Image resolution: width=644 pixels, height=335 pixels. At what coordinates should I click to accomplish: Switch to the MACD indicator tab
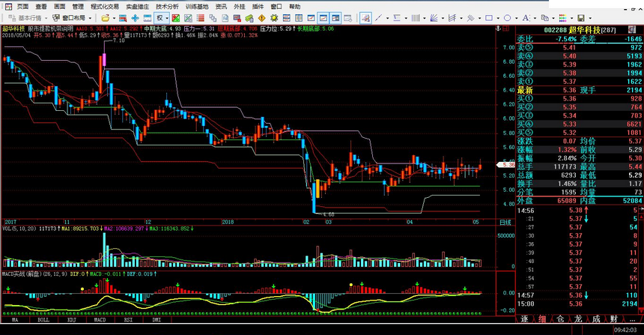(x=100, y=319)
